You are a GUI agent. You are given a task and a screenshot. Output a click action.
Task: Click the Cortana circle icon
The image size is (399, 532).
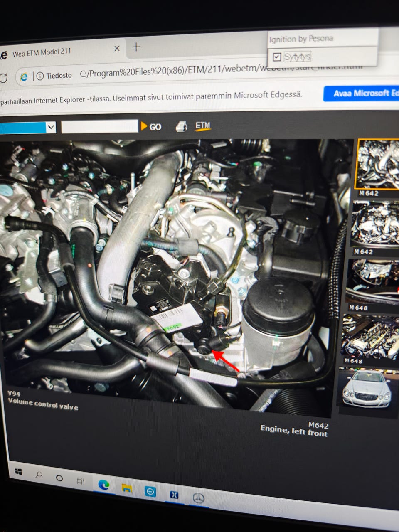59,478
